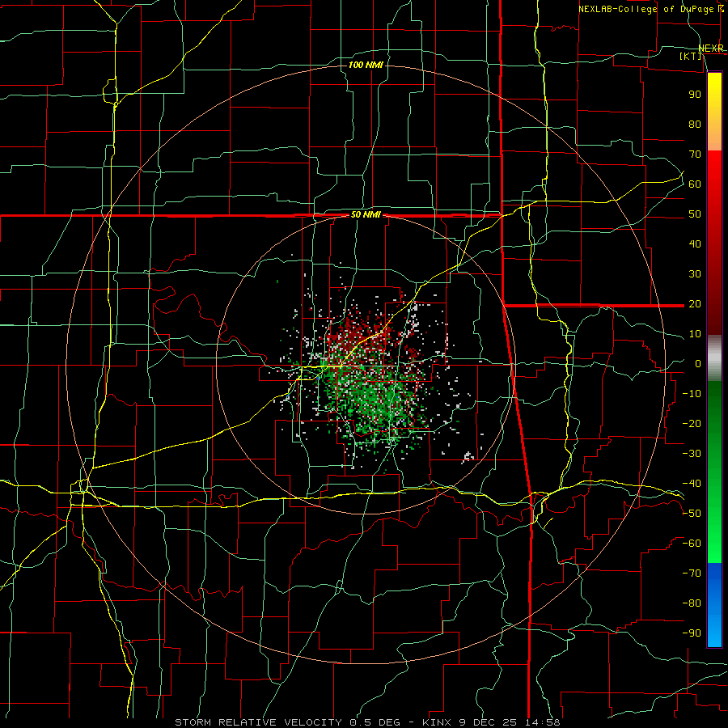Screen dimensions: 728x728
Task: Click the yellow-orange top segment of velocity color bar
Action: [714, 112]
